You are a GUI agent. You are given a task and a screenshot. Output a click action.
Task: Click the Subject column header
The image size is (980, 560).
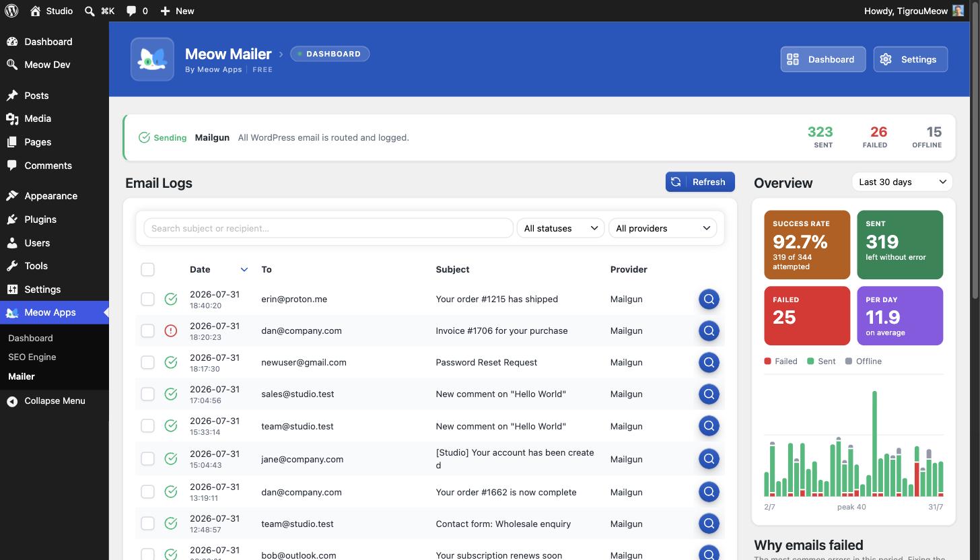click(x=452, y=269)
